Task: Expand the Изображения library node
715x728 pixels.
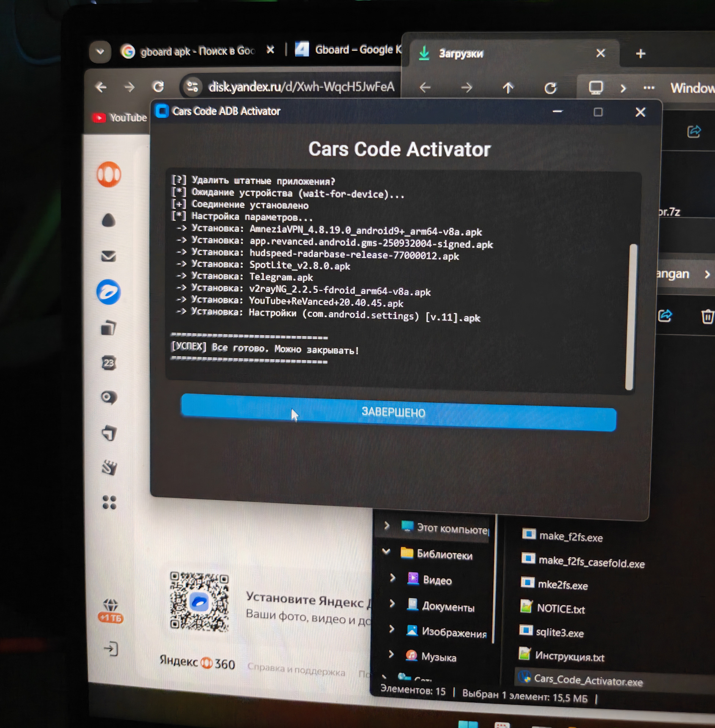Action: point(392,629)
